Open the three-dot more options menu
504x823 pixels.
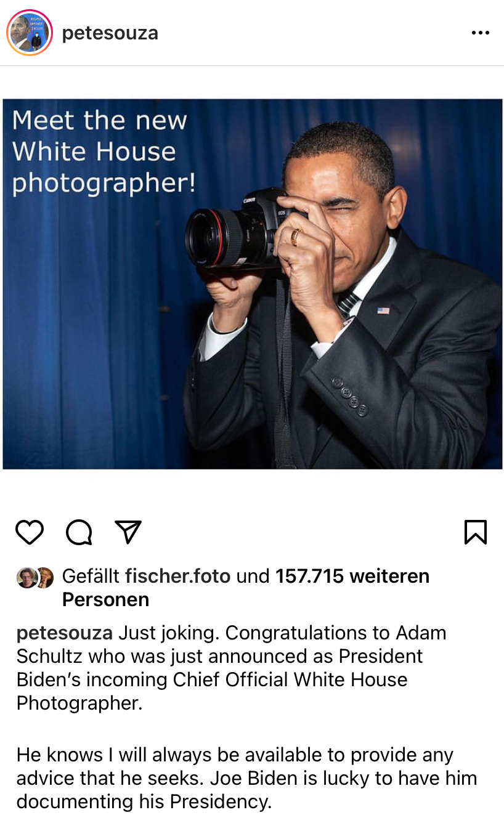coord(480,33)
